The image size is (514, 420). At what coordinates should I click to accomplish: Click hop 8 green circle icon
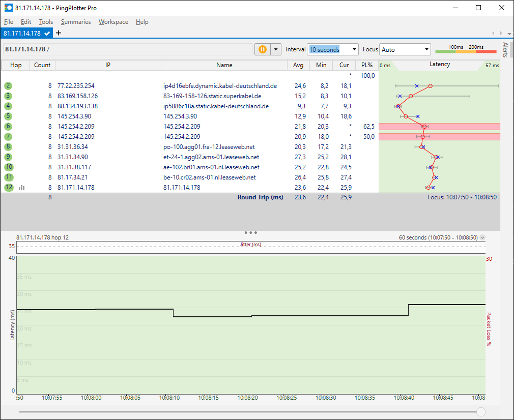[x=8, y=147]
